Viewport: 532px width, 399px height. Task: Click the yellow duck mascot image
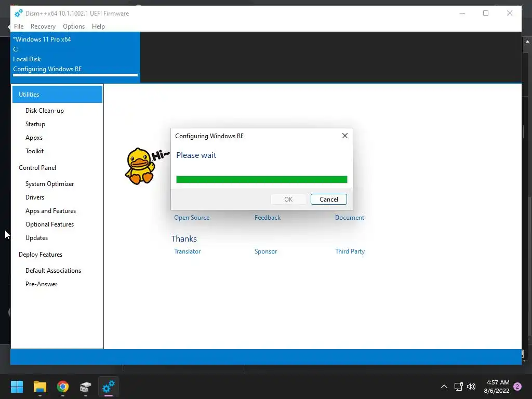pyautogui.click(x=140, y=166)
